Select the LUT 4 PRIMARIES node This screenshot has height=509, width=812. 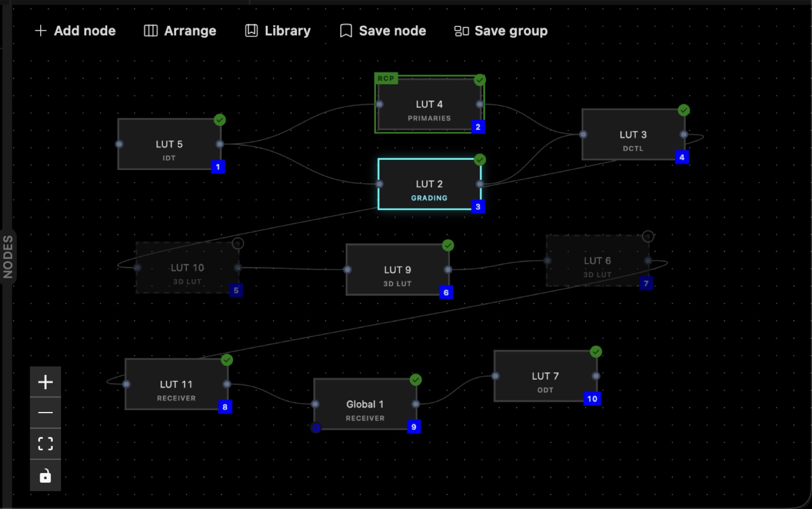(429, 104)
